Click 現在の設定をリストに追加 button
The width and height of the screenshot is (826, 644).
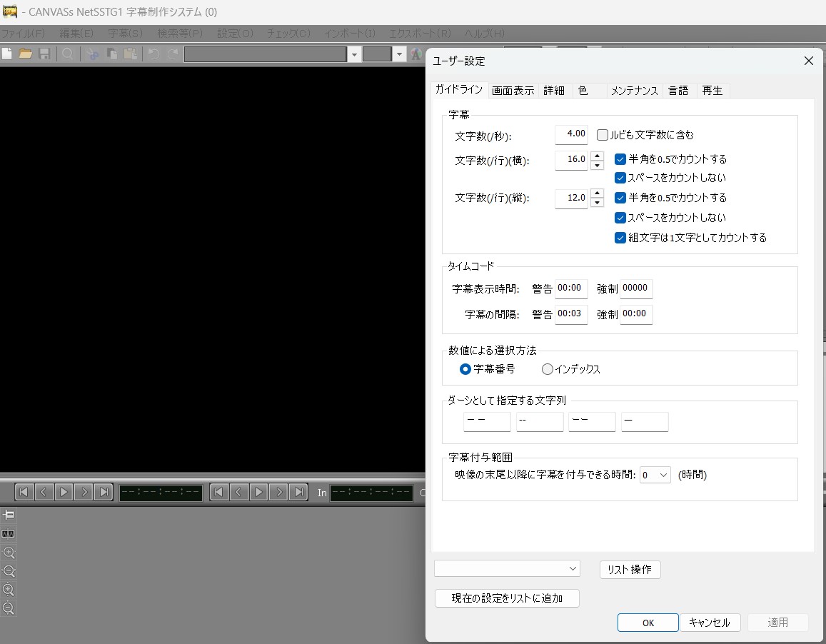(507, 598)
